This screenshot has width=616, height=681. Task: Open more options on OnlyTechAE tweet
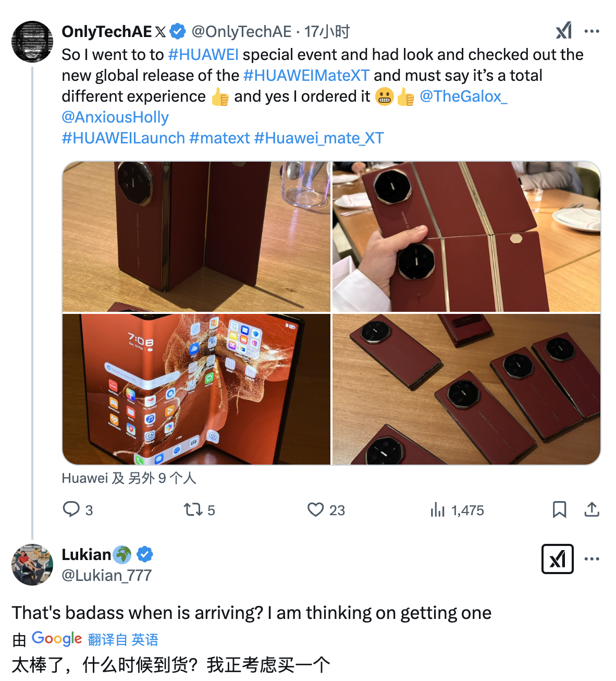coord(592,31)
